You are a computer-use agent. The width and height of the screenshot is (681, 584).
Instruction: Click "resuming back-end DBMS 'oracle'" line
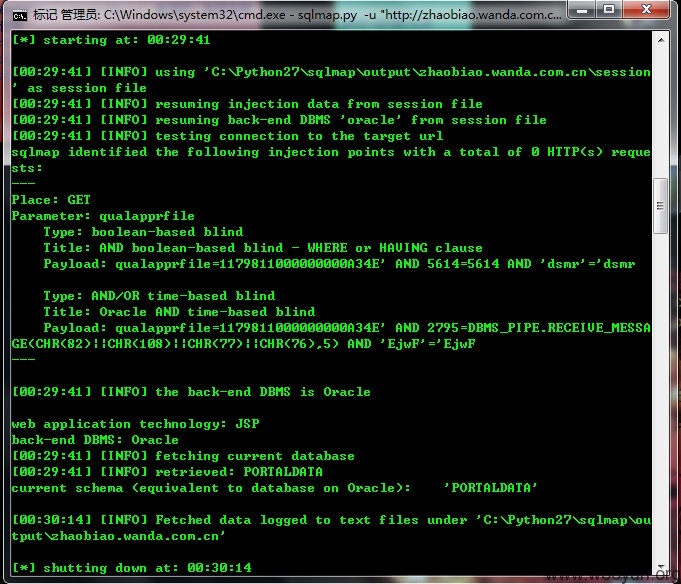pyautogui.click(x=279, y=120)
